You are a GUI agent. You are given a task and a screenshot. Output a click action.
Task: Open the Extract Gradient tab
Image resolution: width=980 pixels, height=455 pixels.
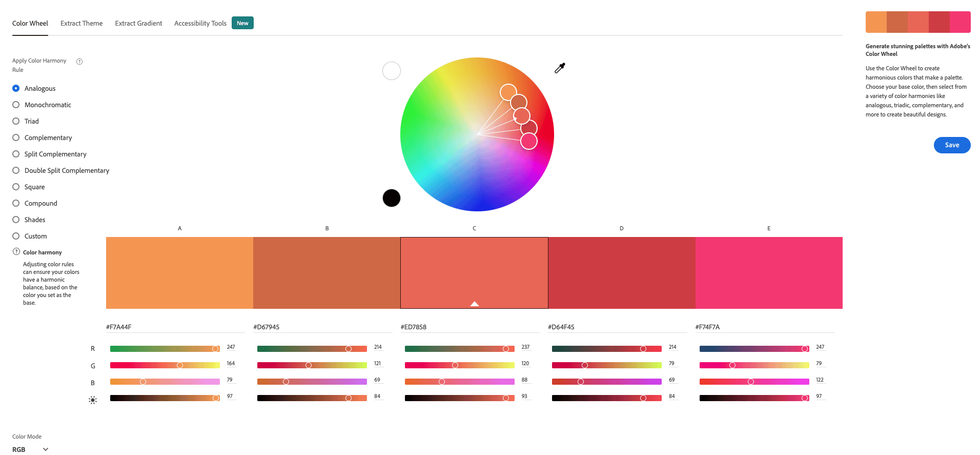click(138, 23)
